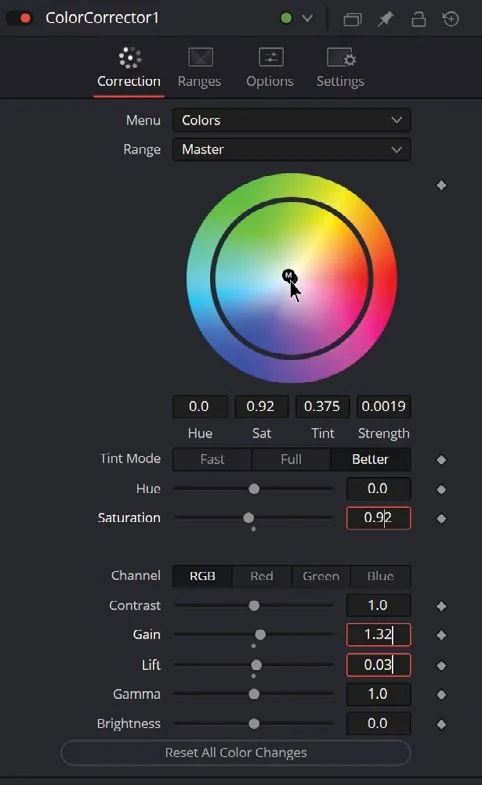Click the reset node settings icon

[x=451, y=19]
